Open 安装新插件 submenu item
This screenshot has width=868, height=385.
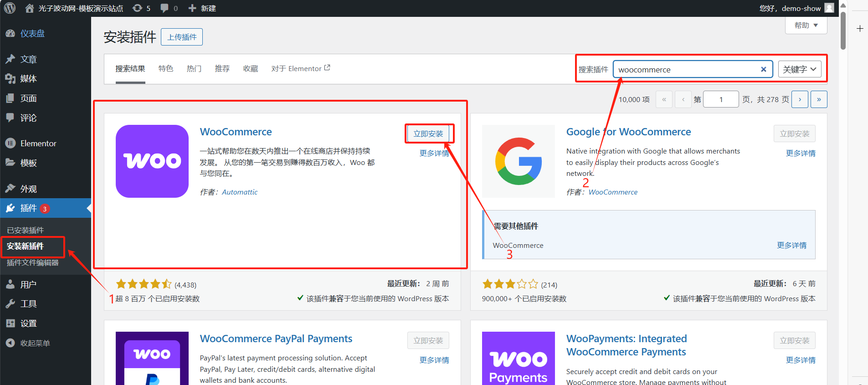[x=26, y=246]
